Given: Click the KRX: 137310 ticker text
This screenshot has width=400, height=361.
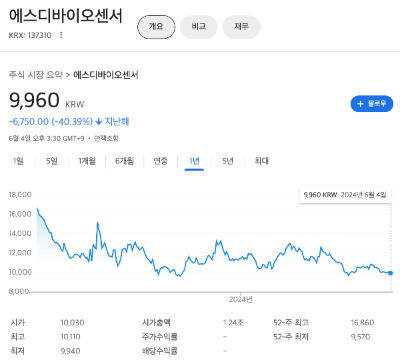Looking at the screenshot, I should tap(30, 35).
